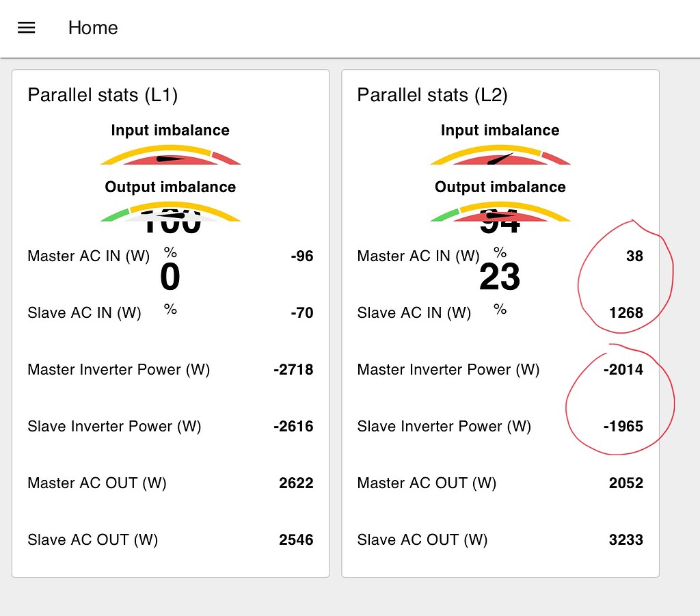The image size is (700, 616).
Task: Open the Master Inverter Power row on L1
Action: [x=118, y=369]
